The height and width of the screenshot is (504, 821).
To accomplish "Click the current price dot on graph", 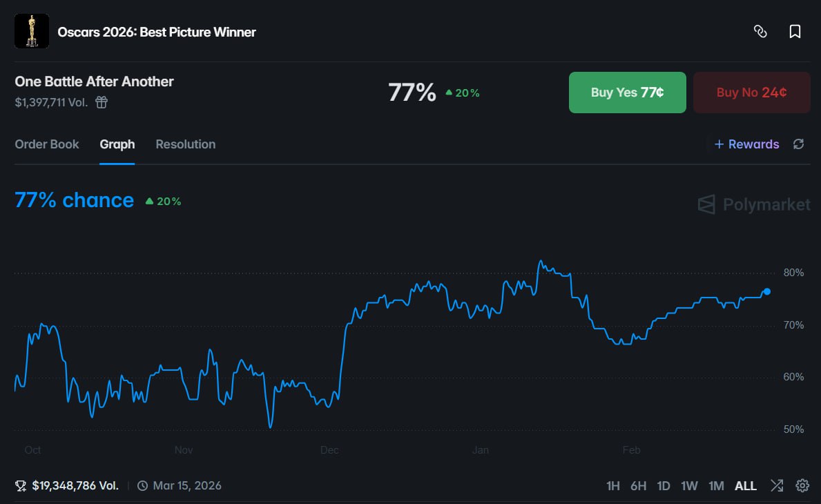I will 767,291.
